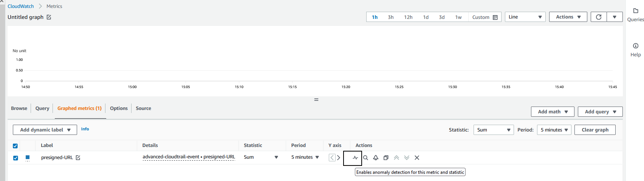The width and height of the screenshot is (644, 181).
Task: Set time range to 1h
Action: (x=375, y=17)
